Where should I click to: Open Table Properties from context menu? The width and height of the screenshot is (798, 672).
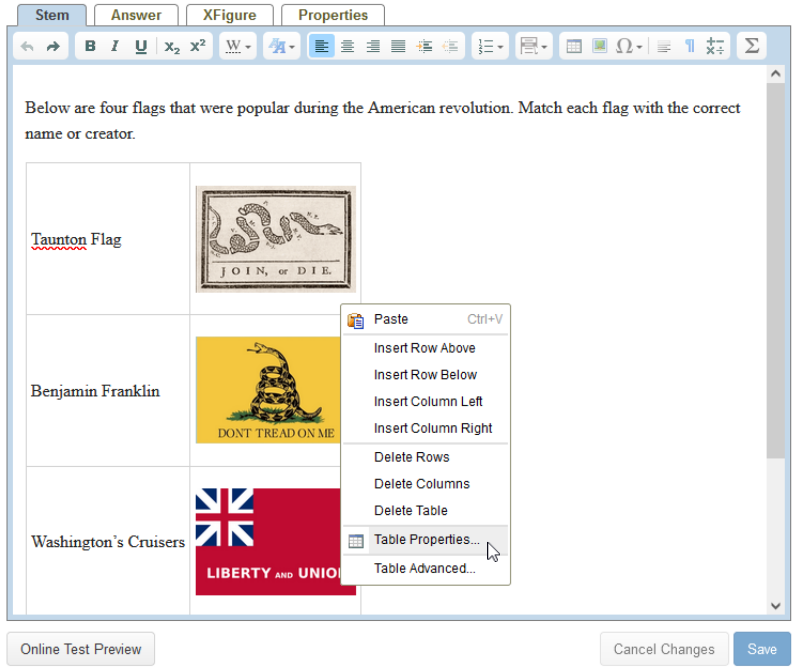tap(425, 540)
